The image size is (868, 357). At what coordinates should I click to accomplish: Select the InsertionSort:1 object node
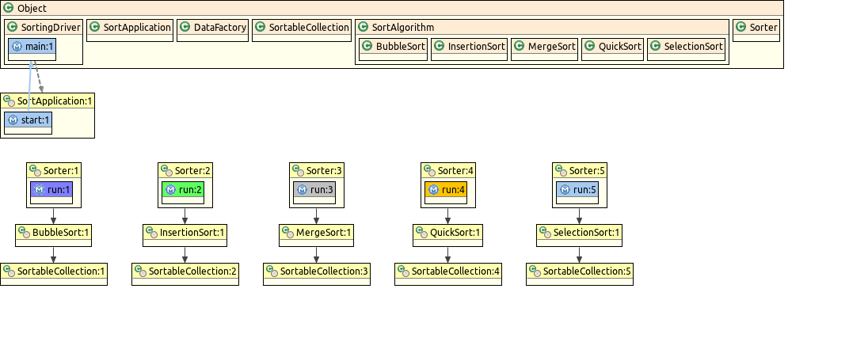point(185,233)
